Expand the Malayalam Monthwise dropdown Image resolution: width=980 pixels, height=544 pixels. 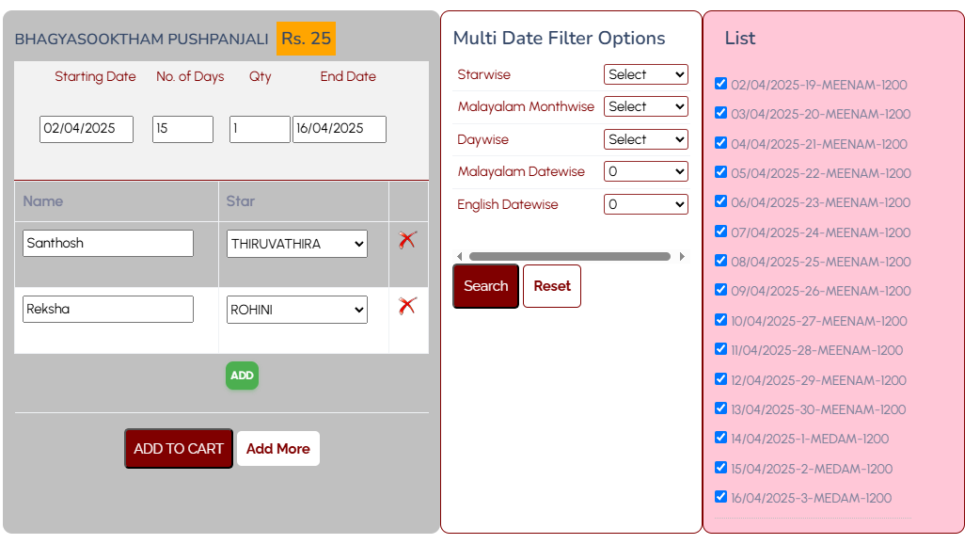645,106
